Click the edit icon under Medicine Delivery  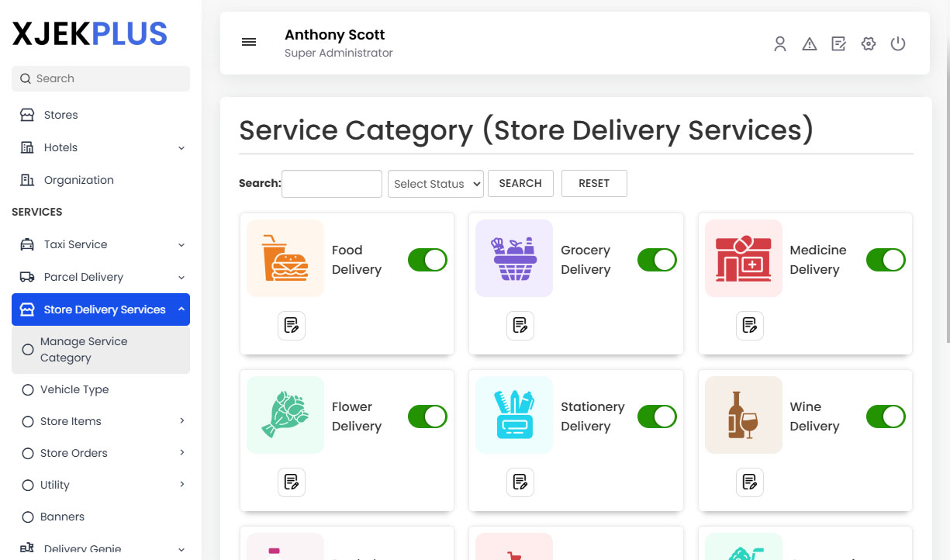tap(749, 326)
